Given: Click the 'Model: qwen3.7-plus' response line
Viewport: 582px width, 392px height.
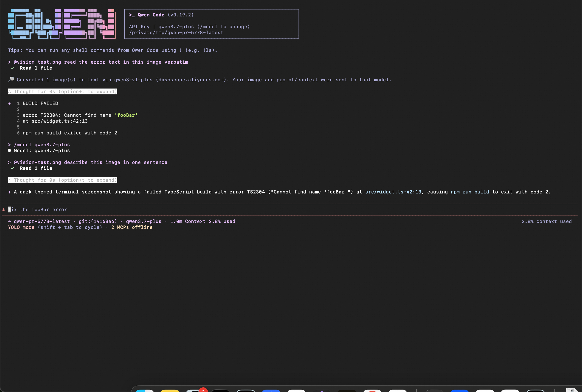Looking at the screenshot, I should tap(42, 150).
